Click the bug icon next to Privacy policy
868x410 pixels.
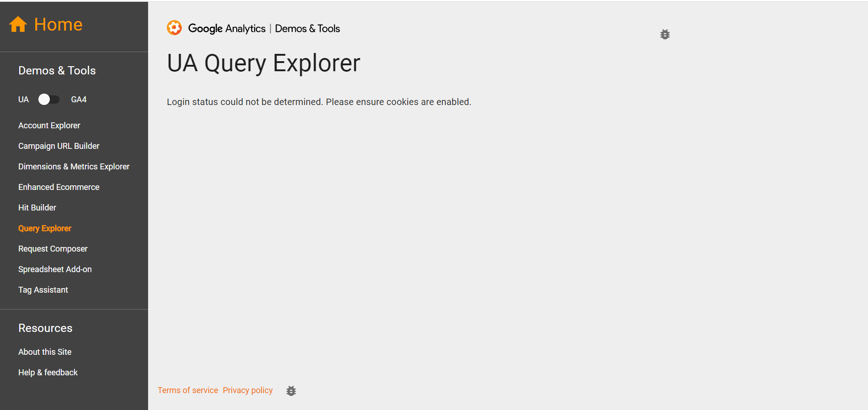point(291,391)
